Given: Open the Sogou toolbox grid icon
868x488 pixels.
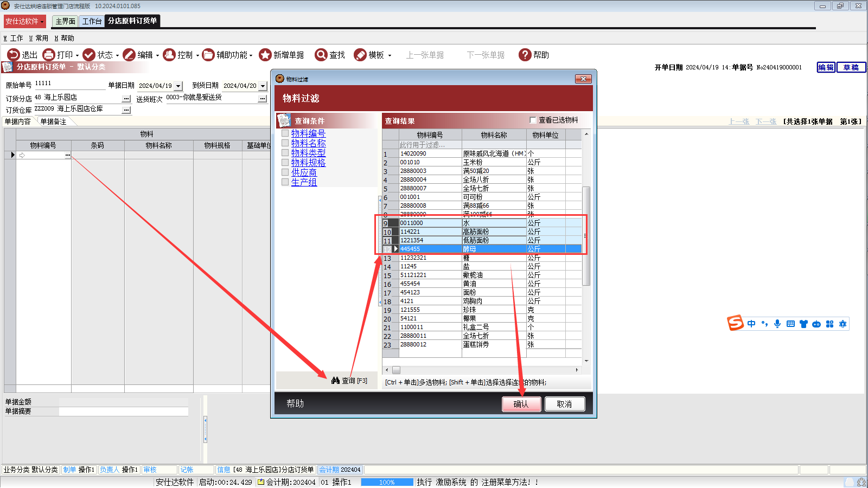Looking at the screenshot, I should pyautogui.click(x=829, y=324).
